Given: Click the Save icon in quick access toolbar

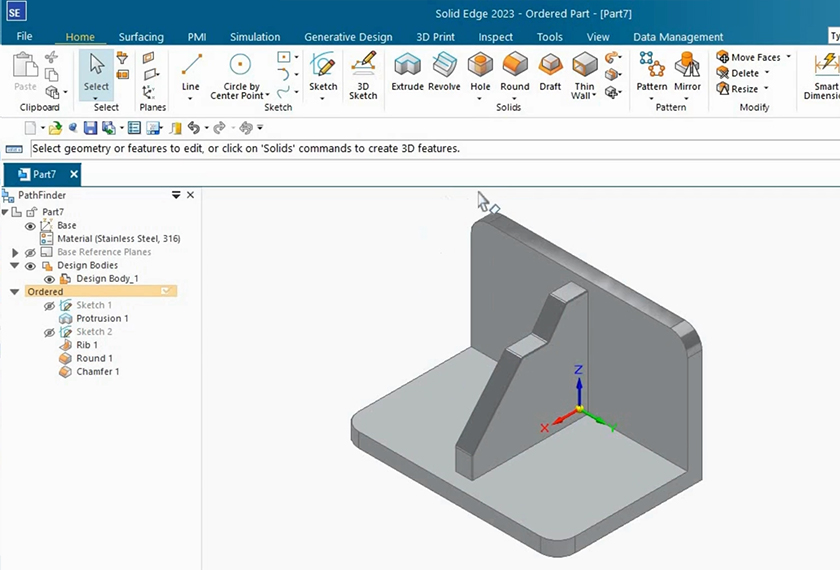Looking at the screenshot, I should point(90,128).
